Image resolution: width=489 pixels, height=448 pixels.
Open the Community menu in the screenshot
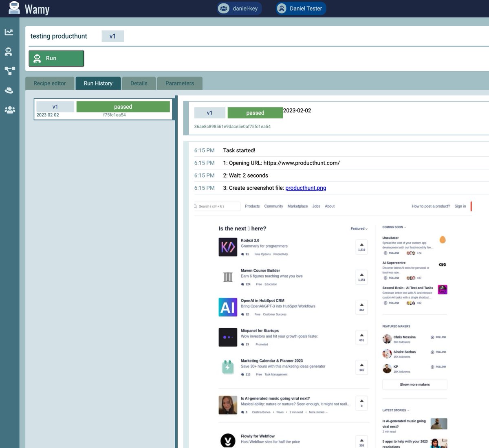[273, 206]
